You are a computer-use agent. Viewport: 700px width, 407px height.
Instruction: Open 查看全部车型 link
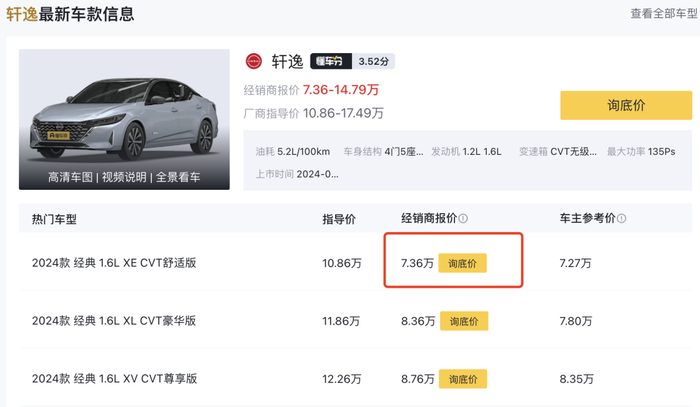(661, 14)
